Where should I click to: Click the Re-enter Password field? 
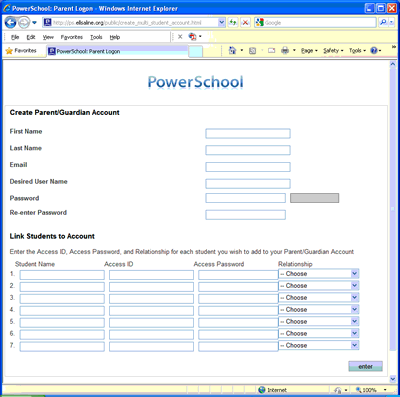[245, 215]
